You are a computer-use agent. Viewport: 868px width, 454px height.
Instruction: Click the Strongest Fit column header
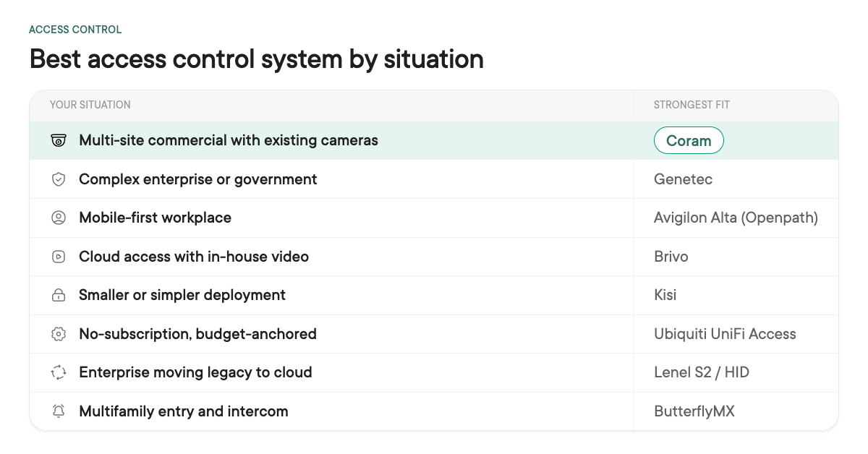click(692, 105)
